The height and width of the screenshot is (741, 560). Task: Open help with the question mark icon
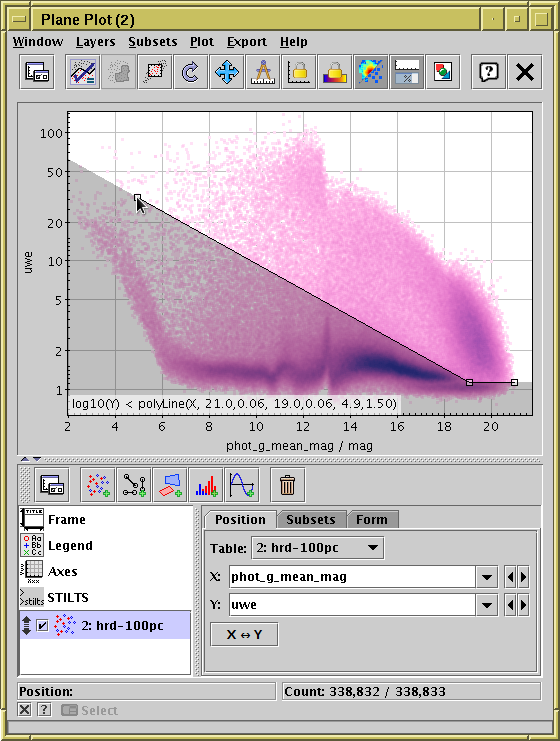coord(489,72)
